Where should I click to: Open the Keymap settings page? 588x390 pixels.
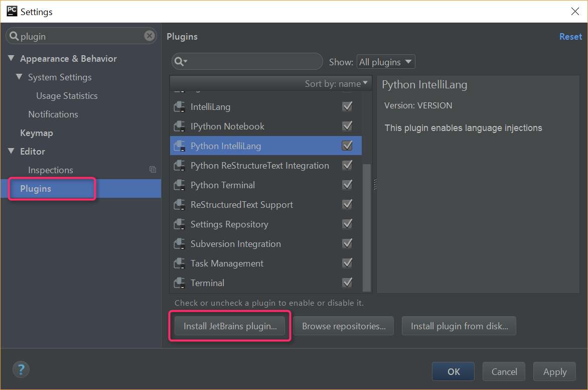37,133
